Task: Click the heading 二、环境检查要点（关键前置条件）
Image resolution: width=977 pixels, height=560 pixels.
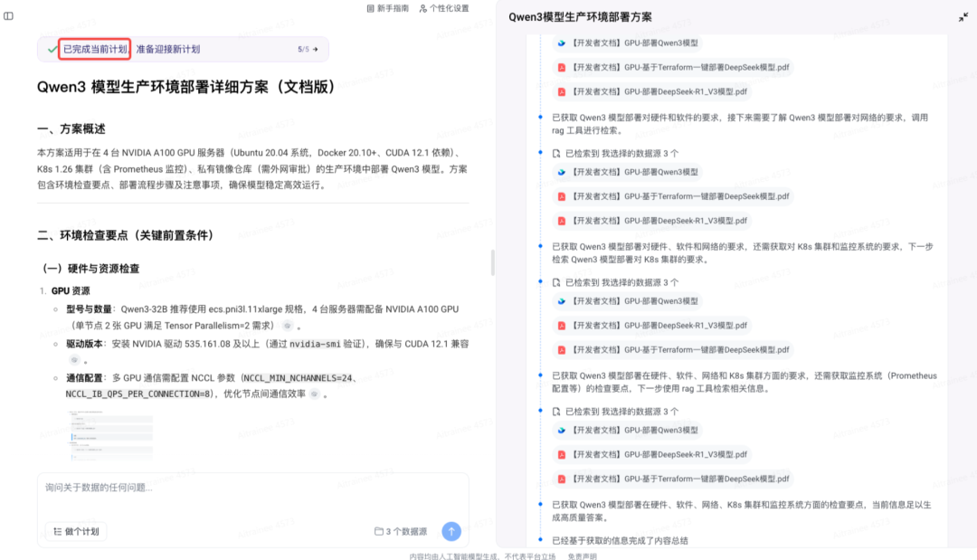Action: [128, 235]
